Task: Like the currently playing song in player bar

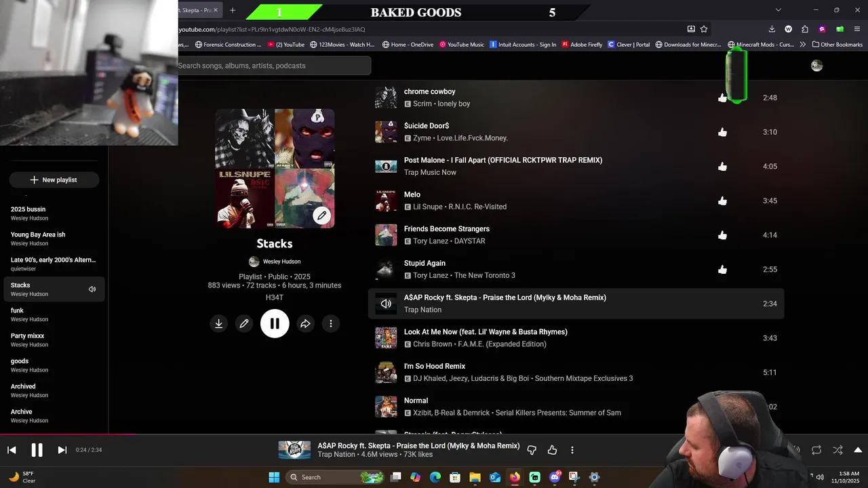Action: (x=552, y=450)
